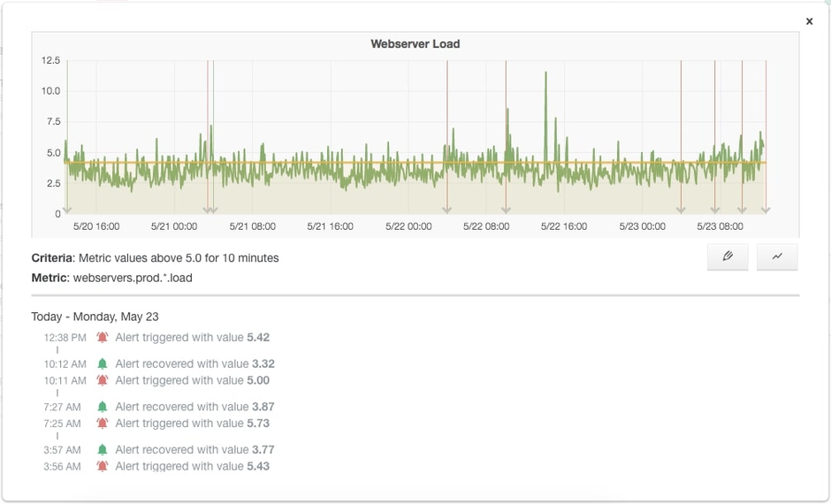Select the green bell at 7:27 AM
The width and height of the screenshot is (831, 504).
103,407
